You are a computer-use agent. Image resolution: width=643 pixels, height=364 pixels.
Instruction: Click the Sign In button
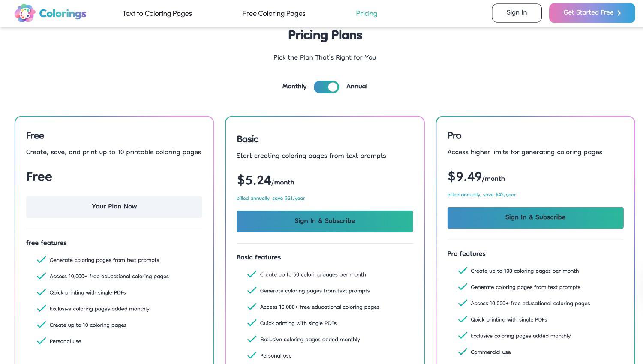pos(516,12)
